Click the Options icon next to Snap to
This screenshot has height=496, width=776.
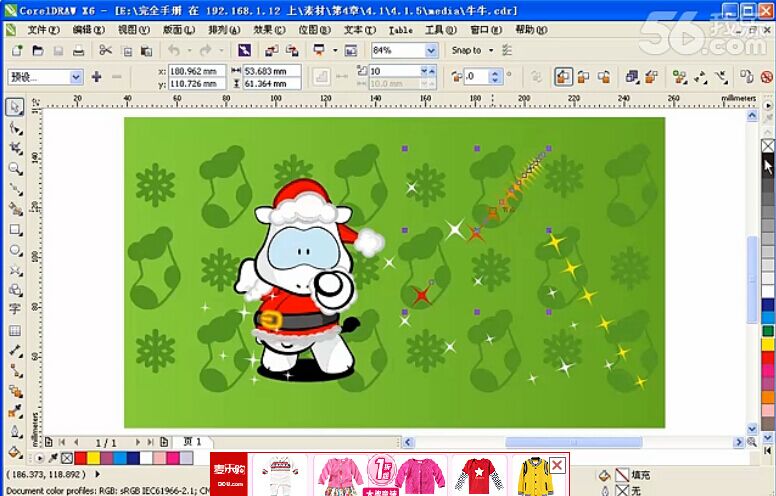pyautogui.click(x=507, y=50)
